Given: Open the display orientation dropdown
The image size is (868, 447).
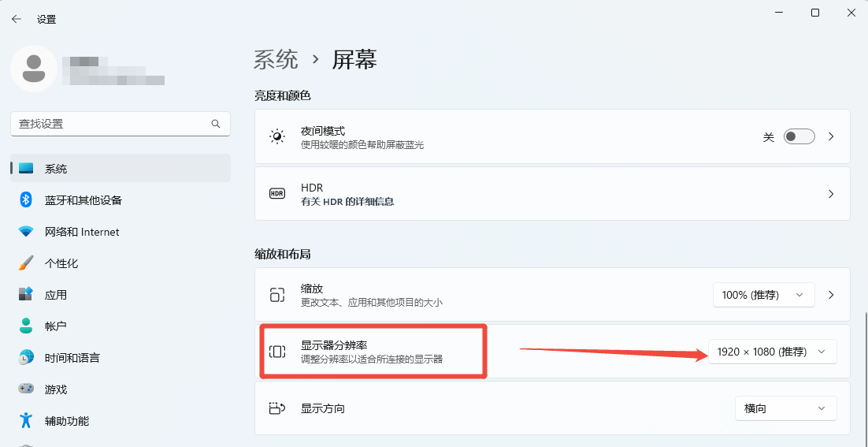Looking at the screenshot, I should [x=785, y=408].
